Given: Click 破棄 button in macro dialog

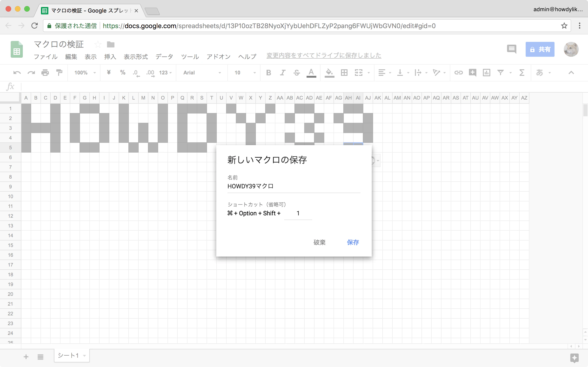Looking at the screenshot, I should pyautogui.click(x=319, y=242).
